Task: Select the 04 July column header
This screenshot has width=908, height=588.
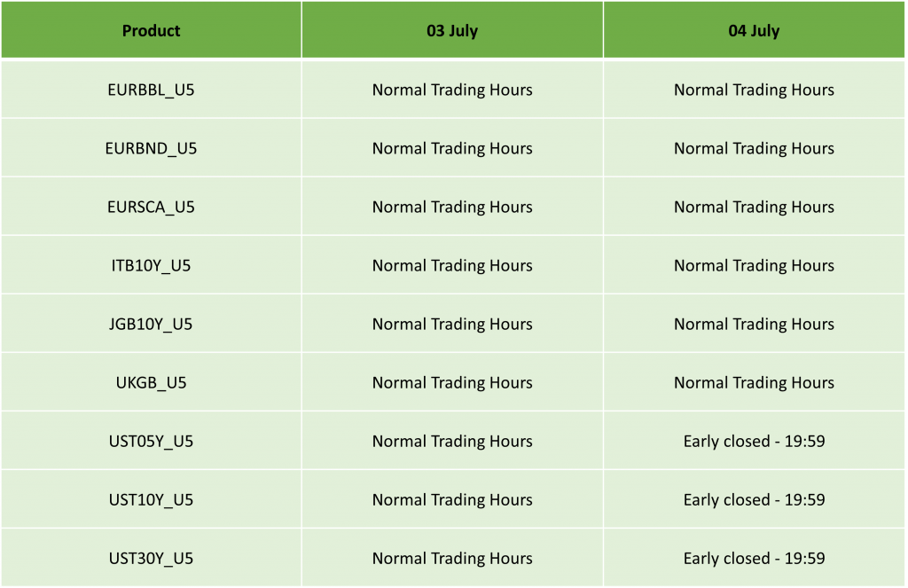Action: pyautogui.click(x=754, y=29)
